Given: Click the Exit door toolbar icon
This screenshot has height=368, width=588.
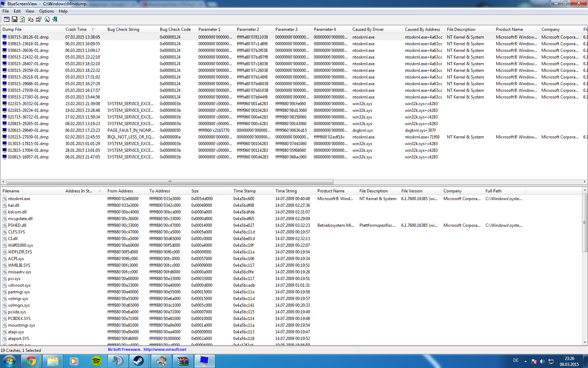Looking at the screenshot, I should pyautogui.click(x=55, y=19).
